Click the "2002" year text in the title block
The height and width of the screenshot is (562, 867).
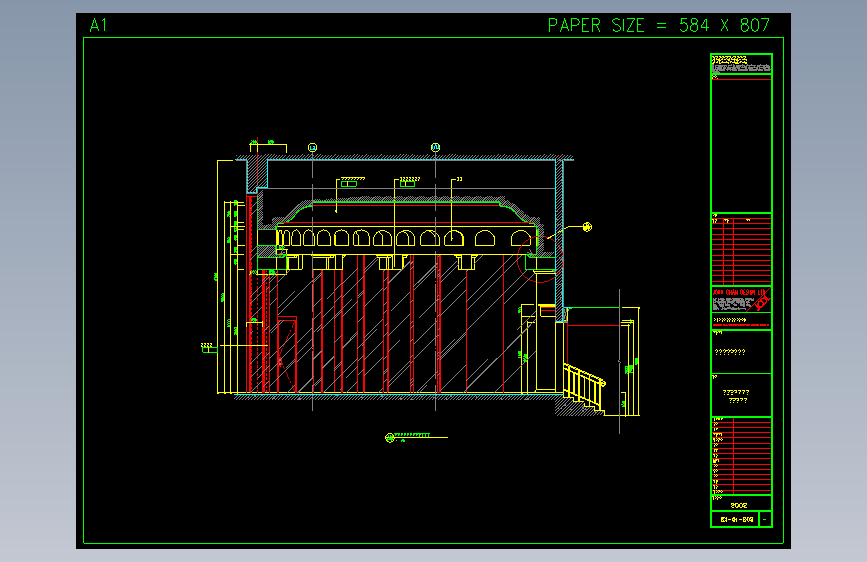[739, 505]
